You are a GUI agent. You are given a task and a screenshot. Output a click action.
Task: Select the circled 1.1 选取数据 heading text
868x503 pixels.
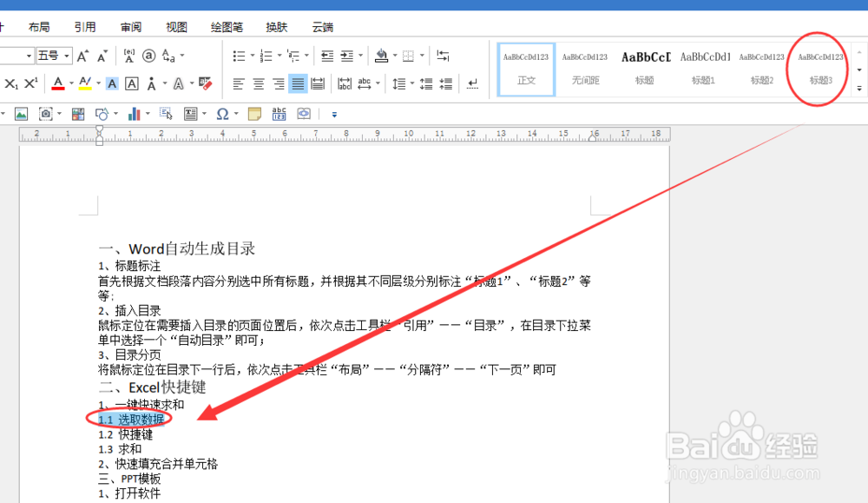[x=130, y=419]
